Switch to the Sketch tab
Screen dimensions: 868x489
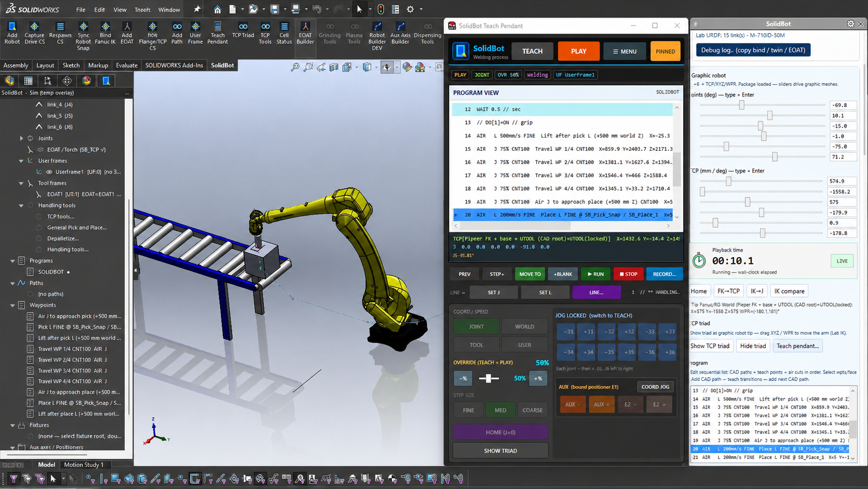(x=71, y=65)
